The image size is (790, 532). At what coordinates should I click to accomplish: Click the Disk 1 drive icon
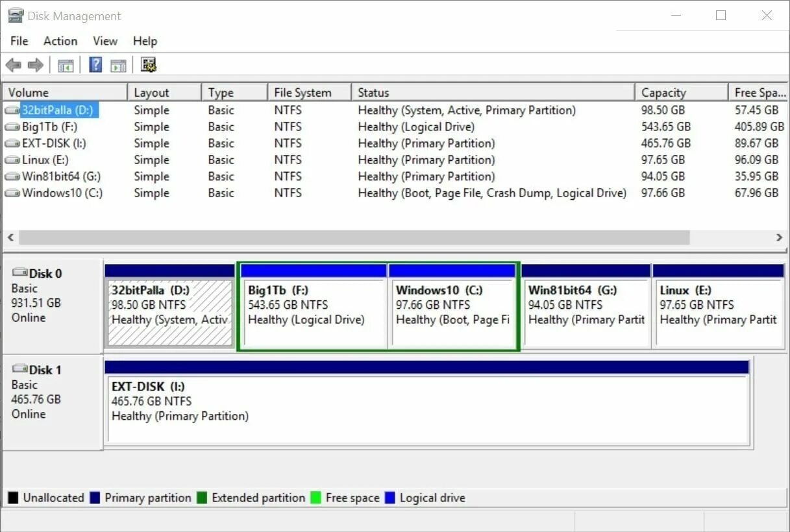point(19,369)
